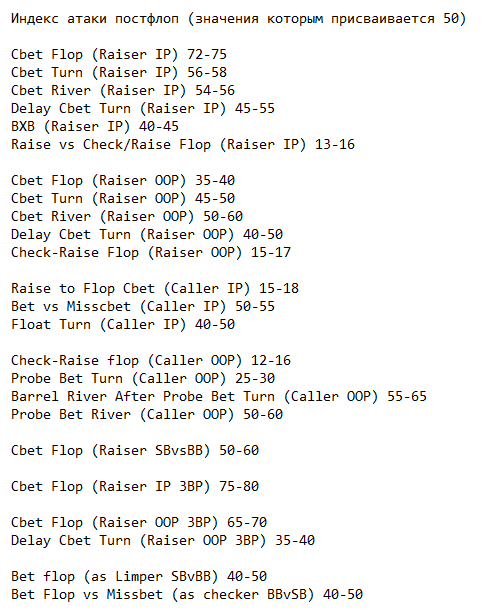Click 'Check-Raise Flop (Raiser OOP) 15-17' text

[x=151, y=252]
